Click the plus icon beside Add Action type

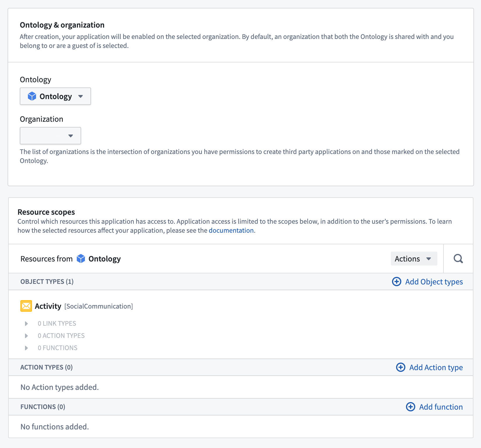coord(401,367)
